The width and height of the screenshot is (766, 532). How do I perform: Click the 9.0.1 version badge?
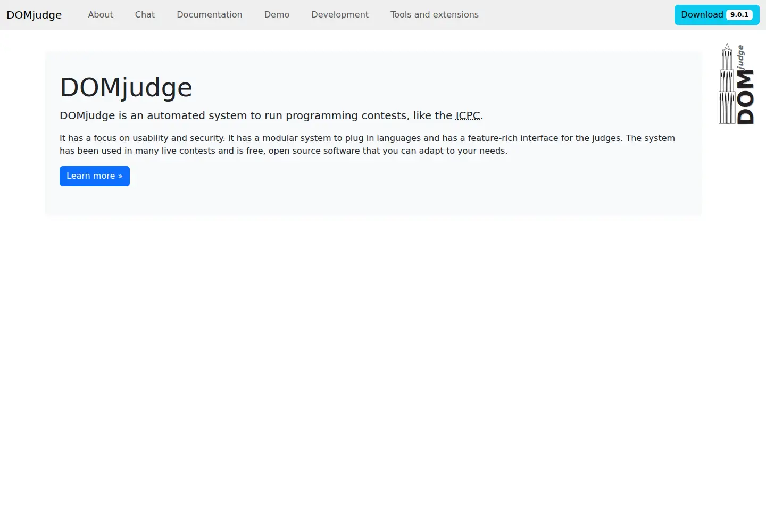(739, 15)
